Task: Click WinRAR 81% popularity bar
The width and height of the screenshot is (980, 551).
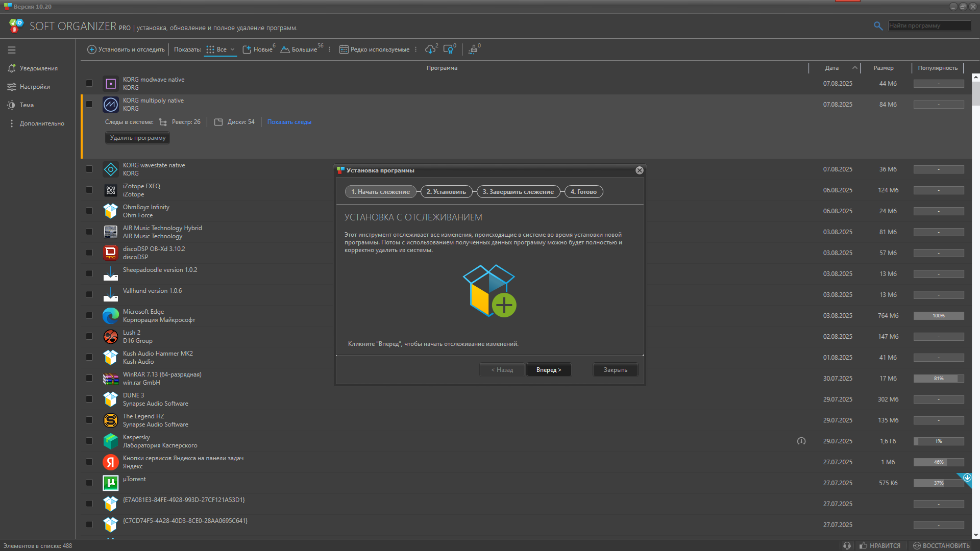Action: pos(939,379)
